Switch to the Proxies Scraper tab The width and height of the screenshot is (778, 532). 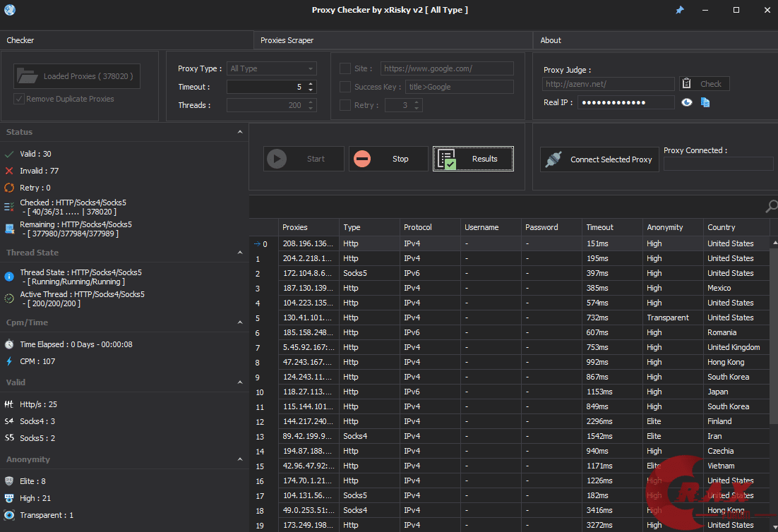(287, 40)
